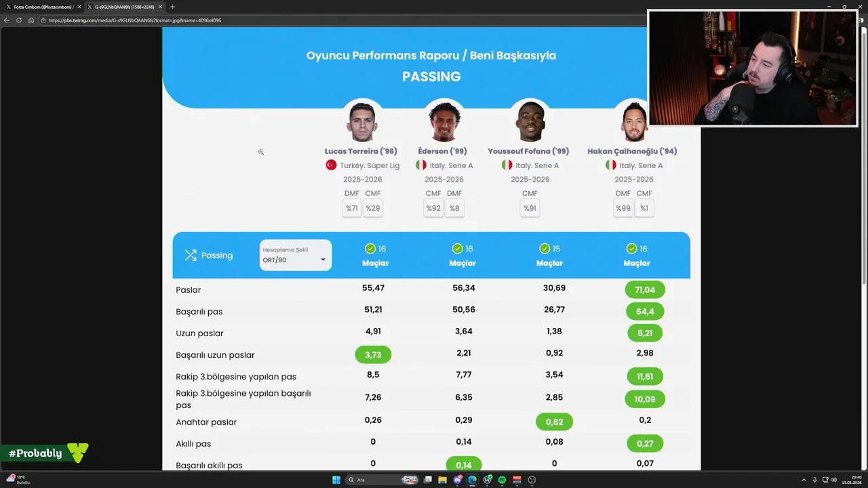Click the Rakip 3.bölgesine yapılan pas label

236,377
